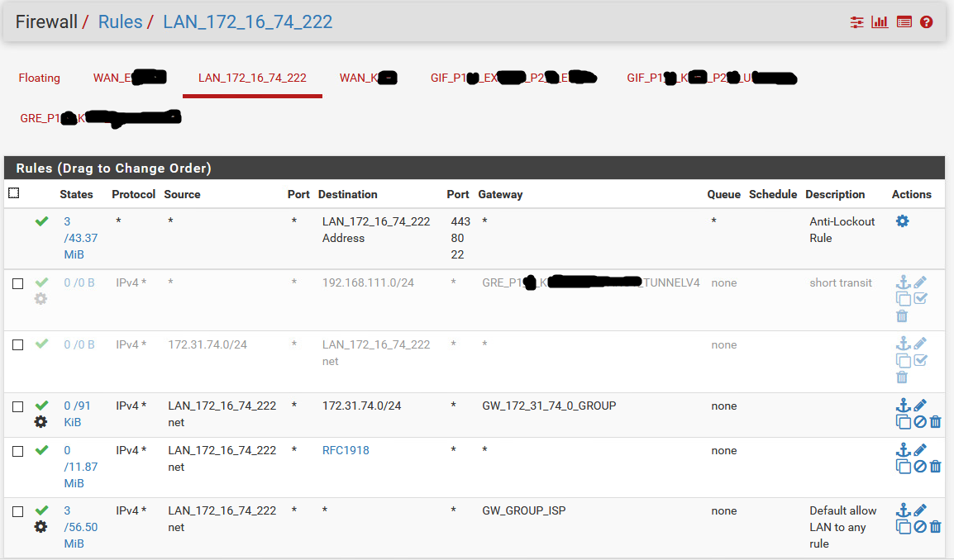
Task: Delete the Default allow LAN to any rule
Action: point(935,527)
